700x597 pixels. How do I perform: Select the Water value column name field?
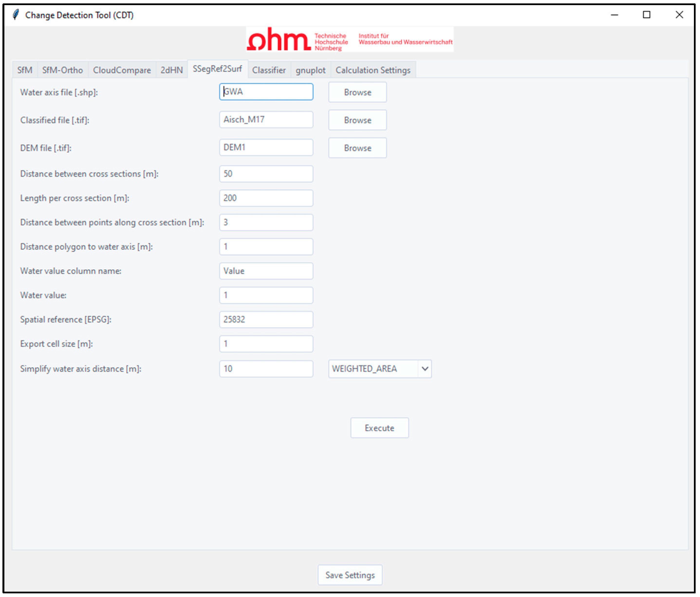266,271
